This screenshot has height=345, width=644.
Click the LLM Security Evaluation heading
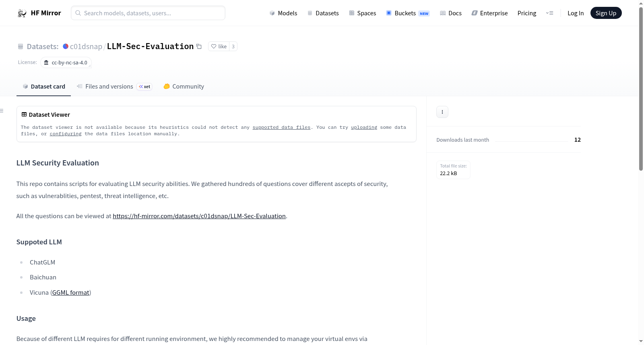pyautogui.click(x=58, y=163)
